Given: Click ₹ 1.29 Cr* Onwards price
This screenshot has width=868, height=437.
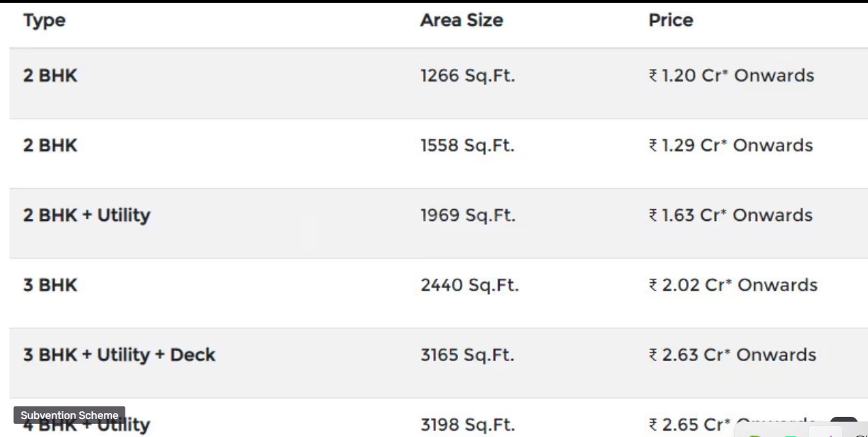Looking at the screenshot, I should (731, 145).
